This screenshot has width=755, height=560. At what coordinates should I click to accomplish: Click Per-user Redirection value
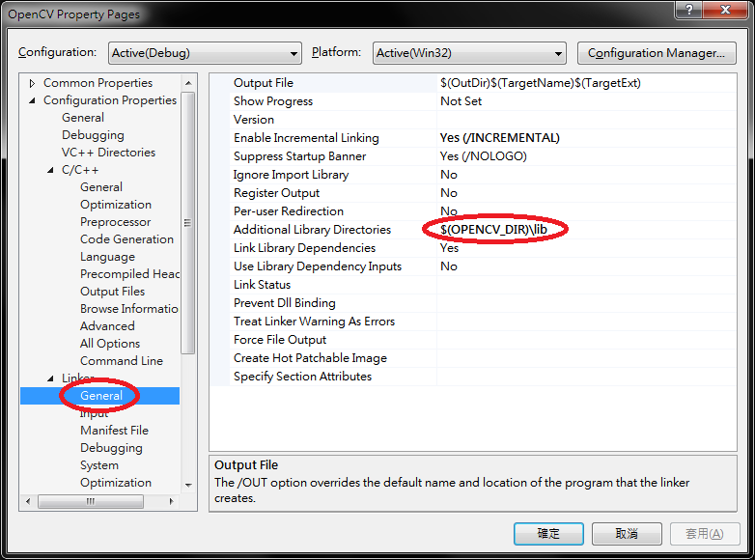[x=586, y=210]
